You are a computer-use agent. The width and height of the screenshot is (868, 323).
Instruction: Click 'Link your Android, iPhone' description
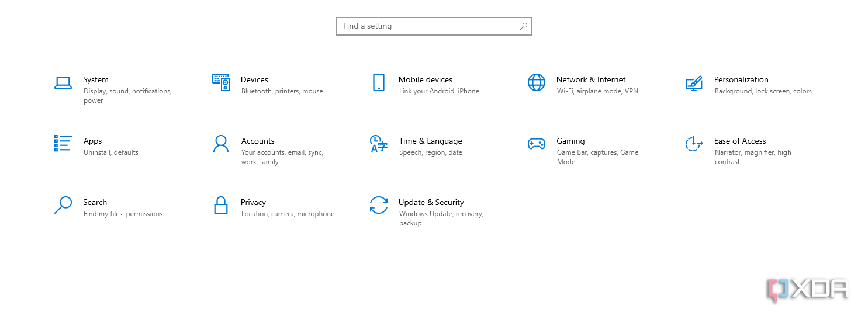(439, 91)
